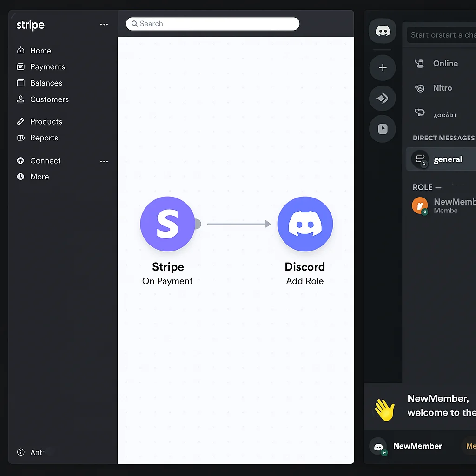This screenshot has height=476, width=476.
Task: Select the Connect label in sidebar
Action: tap(45, 160)
